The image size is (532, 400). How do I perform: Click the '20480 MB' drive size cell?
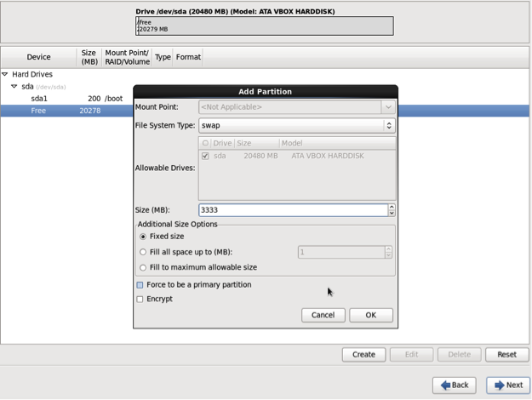[x=260, y=156]
